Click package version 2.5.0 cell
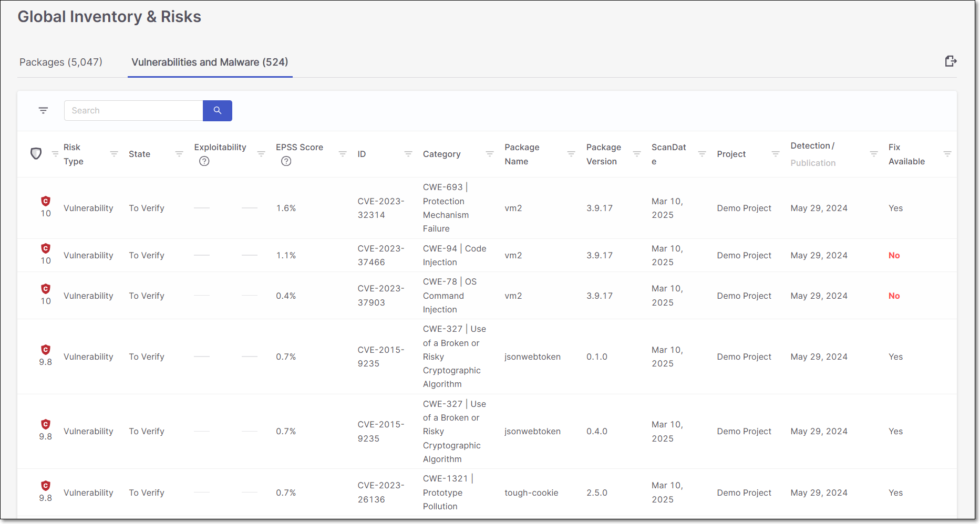The image size is (980, 524). coord(596,492)
